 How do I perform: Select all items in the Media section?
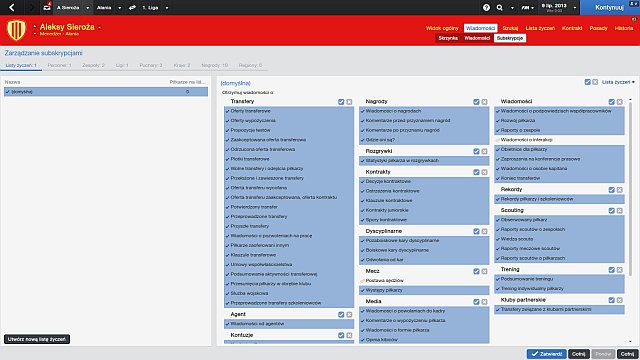click(x=476, y=302)
